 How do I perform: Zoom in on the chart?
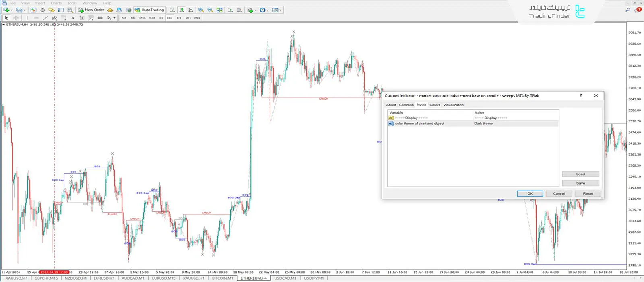click(201, 10)
